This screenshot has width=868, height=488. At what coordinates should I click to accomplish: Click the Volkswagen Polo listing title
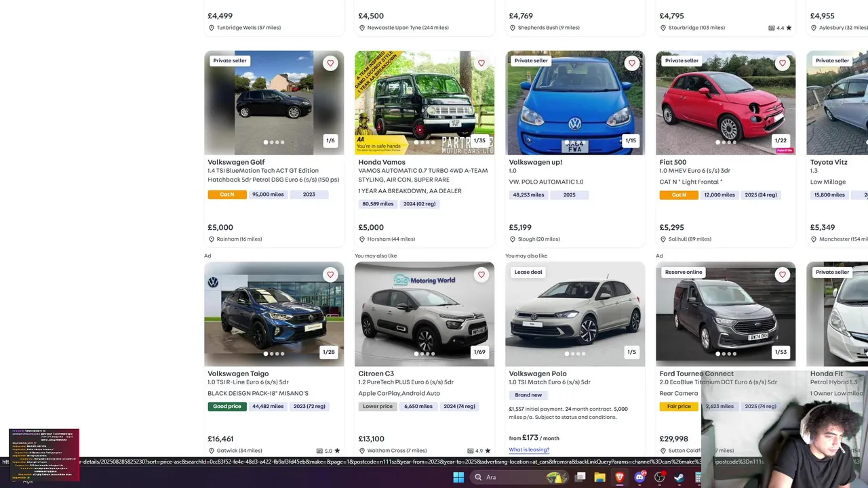538,373
